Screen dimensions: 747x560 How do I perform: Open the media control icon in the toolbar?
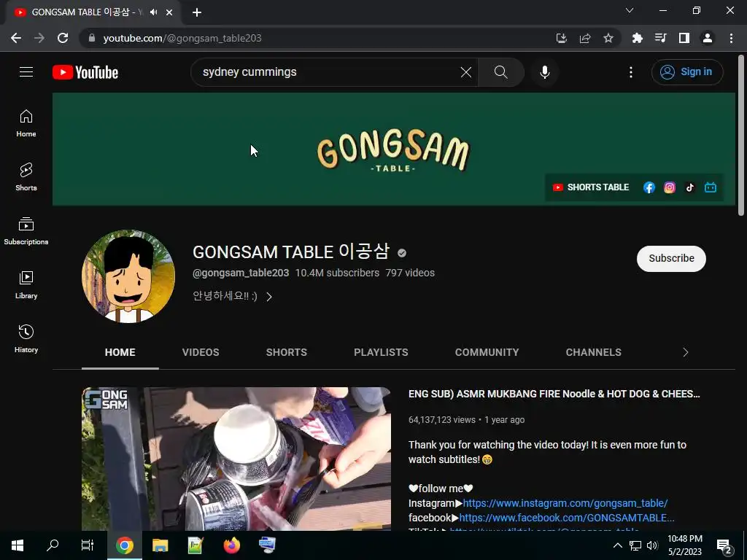(660, 38)
